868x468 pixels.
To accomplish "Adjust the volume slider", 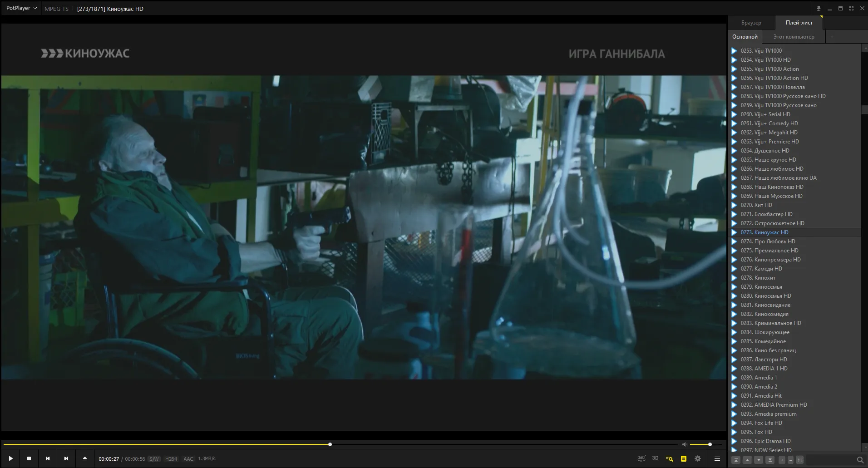I will click(706, 444).
